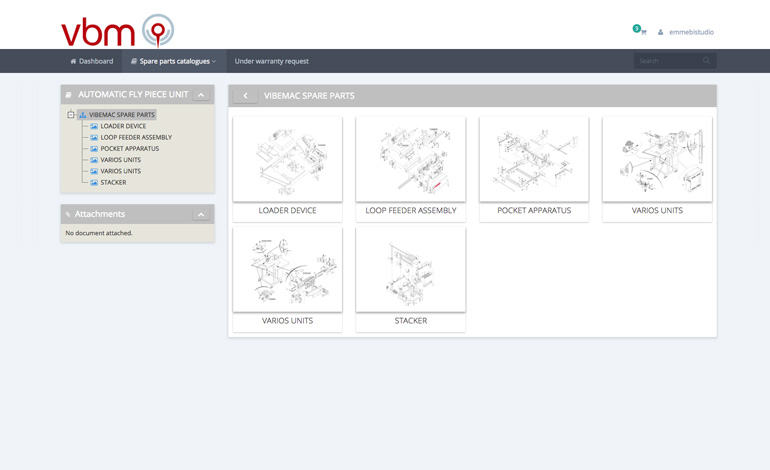
Task: Click the POCKET APPARATUS card label
Action: (x=534, y=211)
